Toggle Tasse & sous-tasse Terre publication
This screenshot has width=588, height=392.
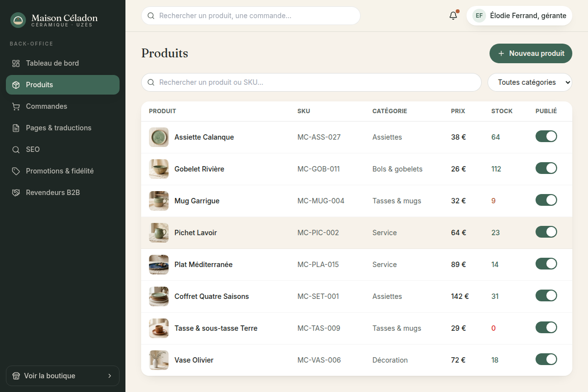(546, 327)
